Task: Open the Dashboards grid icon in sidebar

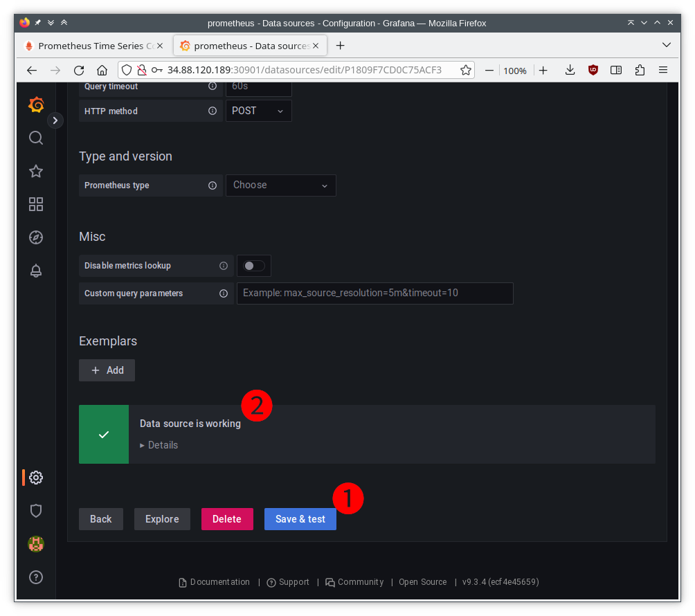Action: pyautogui.click(x=36, y=204)
